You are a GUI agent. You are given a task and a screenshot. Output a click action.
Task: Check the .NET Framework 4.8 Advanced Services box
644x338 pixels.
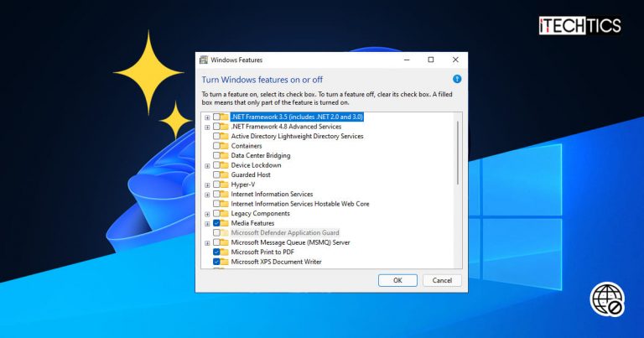pyautogui.click(x=216, y=127)
